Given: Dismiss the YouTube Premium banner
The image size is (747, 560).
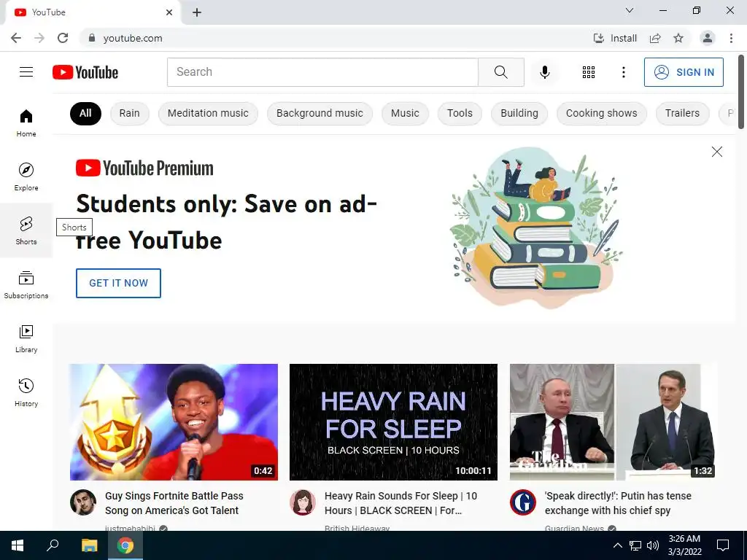Looking at the screenshot, I should tap(716, 152).
